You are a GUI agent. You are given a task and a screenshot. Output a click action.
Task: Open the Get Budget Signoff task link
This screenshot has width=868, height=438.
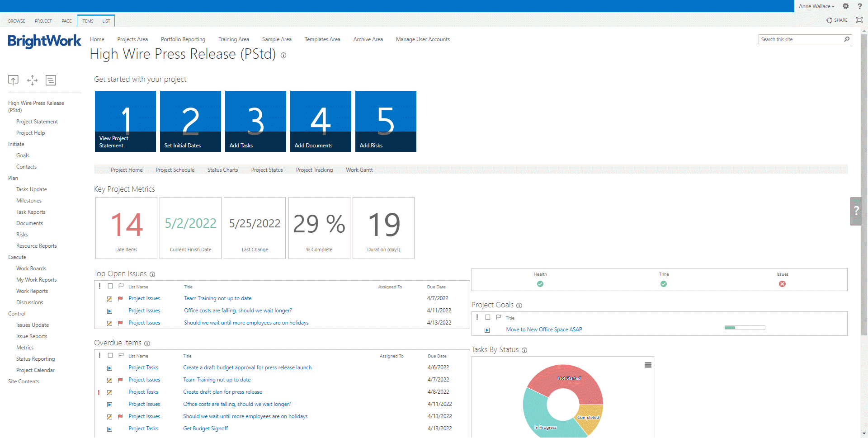point(205,429)
